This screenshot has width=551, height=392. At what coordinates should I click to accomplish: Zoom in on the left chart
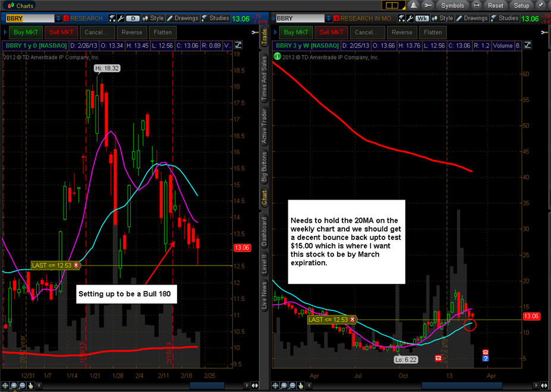click(x=14, y=385)
